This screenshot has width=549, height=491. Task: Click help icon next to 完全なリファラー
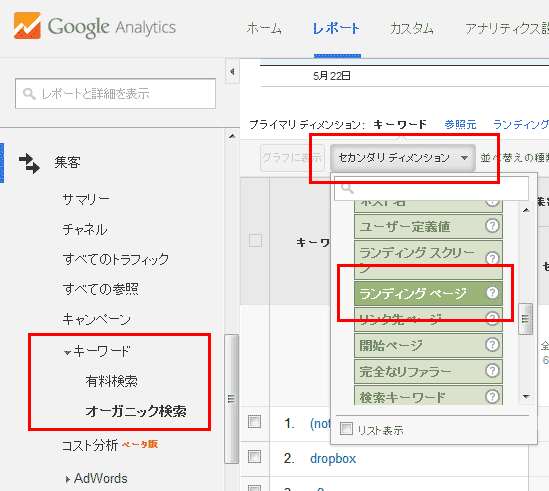tap(492, 371)
